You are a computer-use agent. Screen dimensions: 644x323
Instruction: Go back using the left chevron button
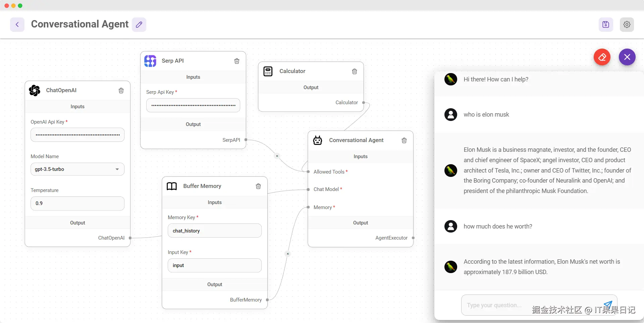coord(17,24)
